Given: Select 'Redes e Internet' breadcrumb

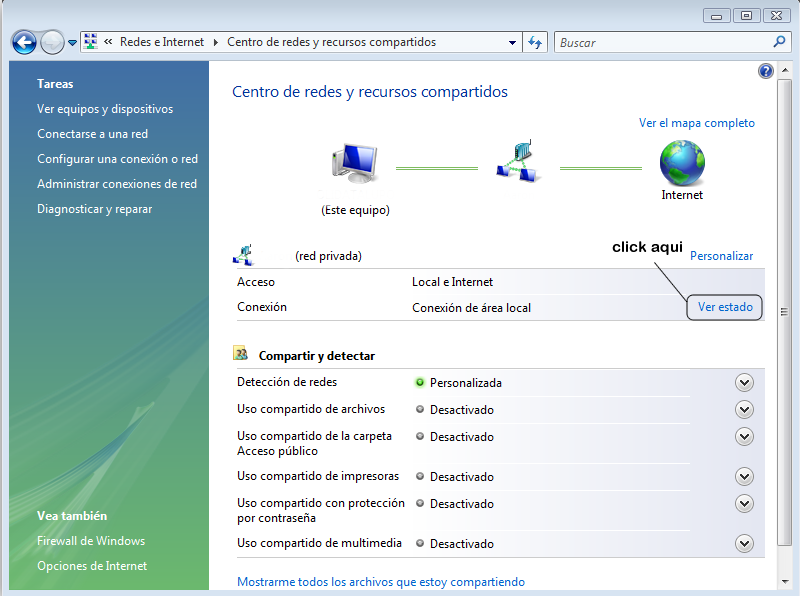Looking at the screenshot, I should click(162, 42).
